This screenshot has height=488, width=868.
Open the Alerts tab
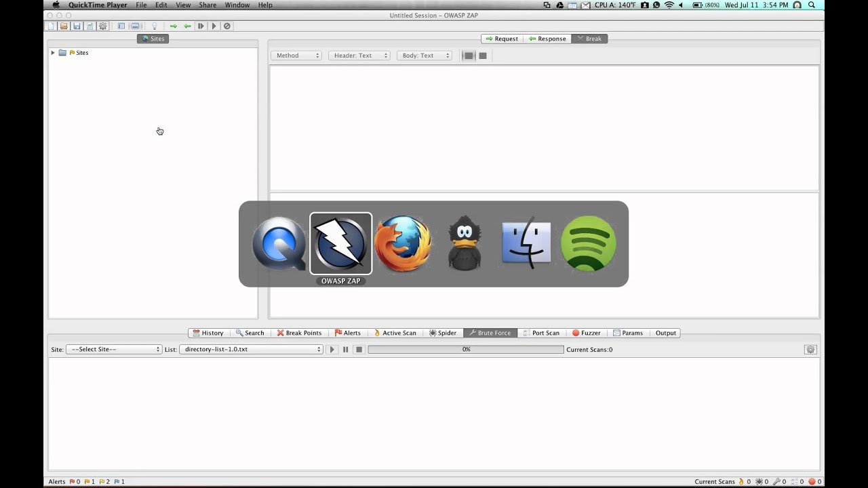click(x=348, y=333)
